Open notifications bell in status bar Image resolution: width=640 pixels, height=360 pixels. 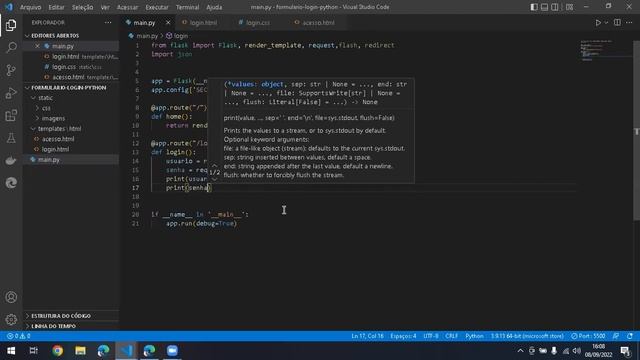[x=630, y=336]
